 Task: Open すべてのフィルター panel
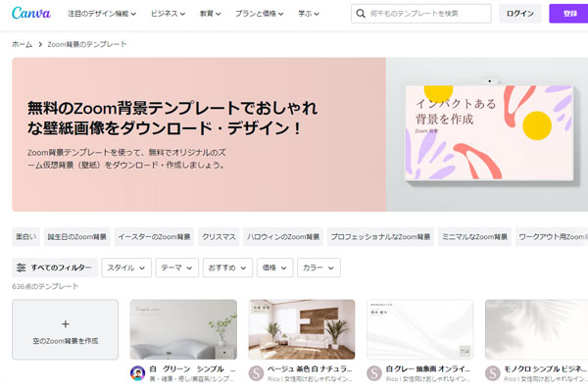coord(55,268)
